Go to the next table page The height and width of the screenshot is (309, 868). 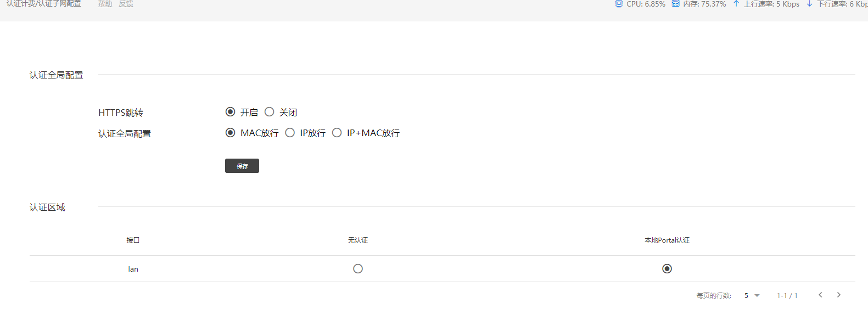point(839,295)
